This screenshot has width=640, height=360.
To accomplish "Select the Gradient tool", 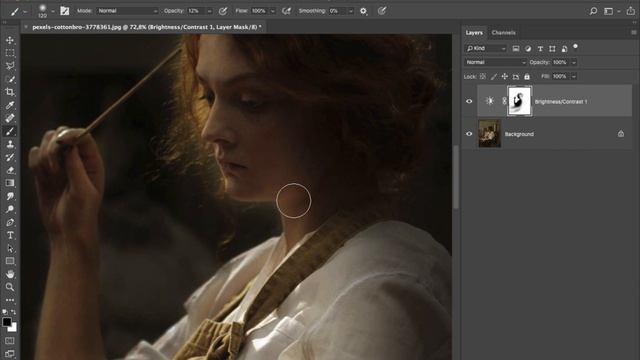I will (10, 183).
